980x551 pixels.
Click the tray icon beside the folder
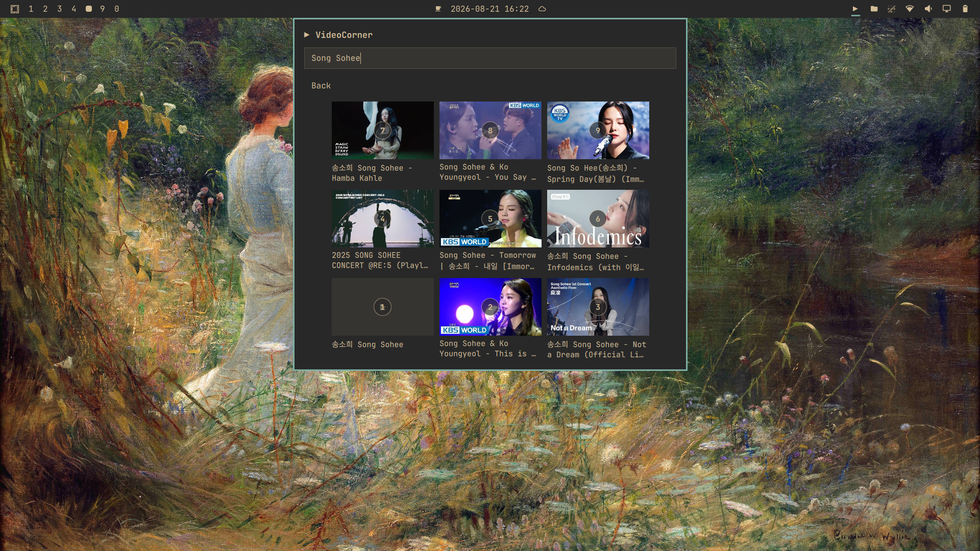pyautogui.click(x=892, y=9)
